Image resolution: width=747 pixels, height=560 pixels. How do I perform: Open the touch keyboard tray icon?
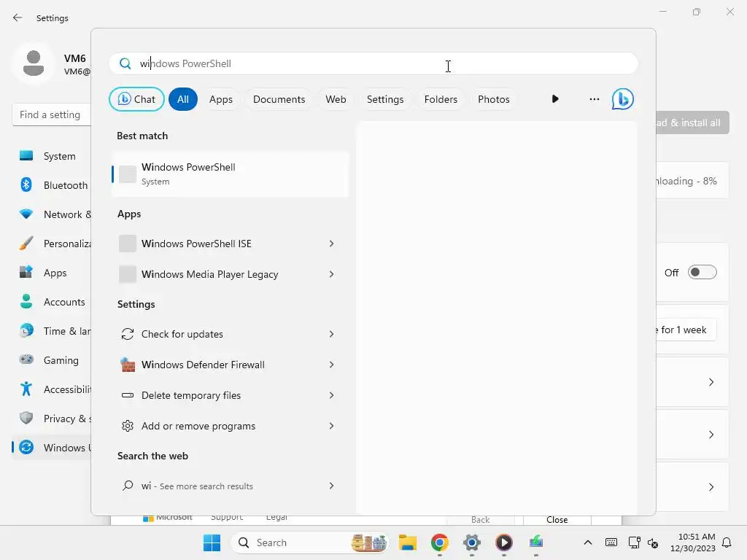pos(611,542)
